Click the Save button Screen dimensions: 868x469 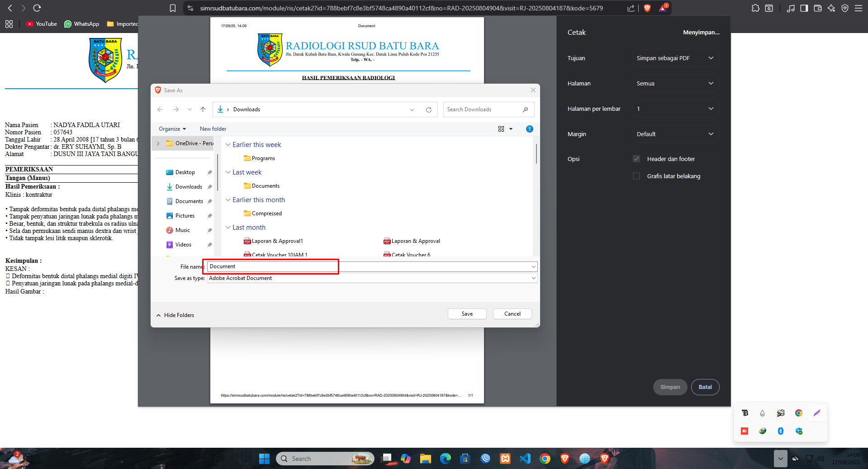pyautogui.click(x=467, y=314)
